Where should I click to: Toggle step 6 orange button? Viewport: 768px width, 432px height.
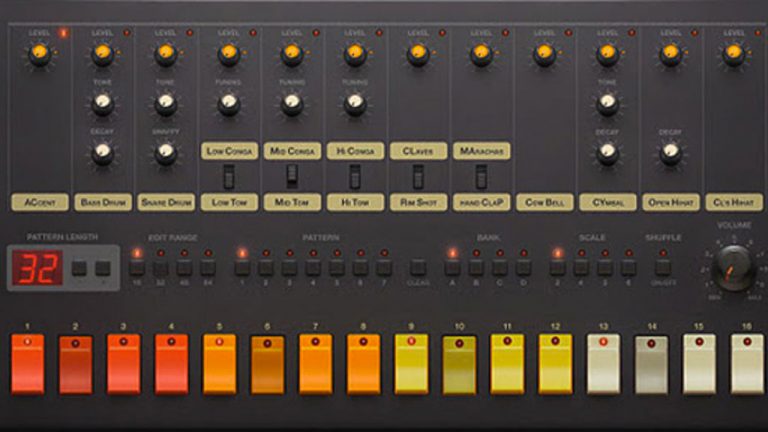[x=267, y=364]
